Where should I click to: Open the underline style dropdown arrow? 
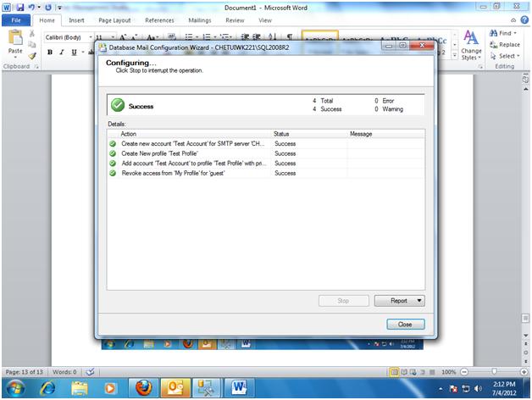pos(82,52)
